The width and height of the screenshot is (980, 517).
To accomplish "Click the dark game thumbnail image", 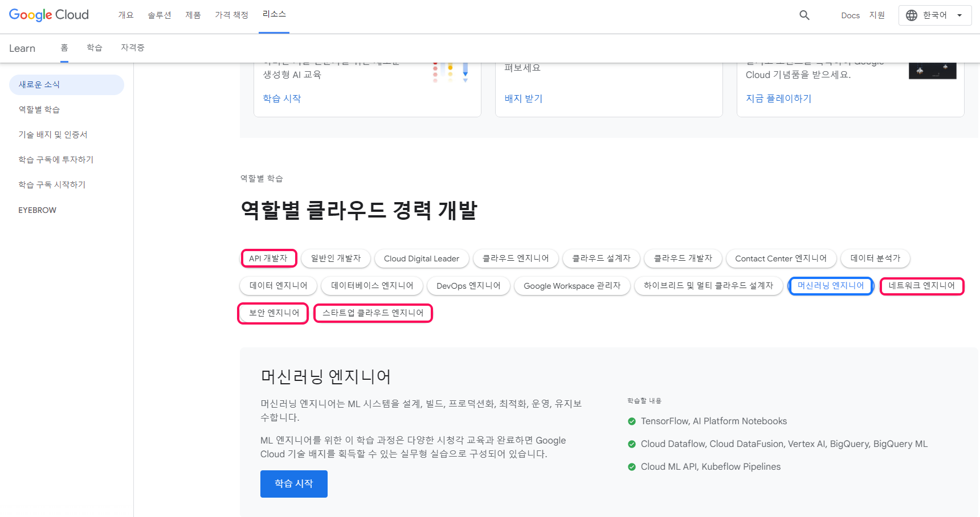I will pos(933,71).
